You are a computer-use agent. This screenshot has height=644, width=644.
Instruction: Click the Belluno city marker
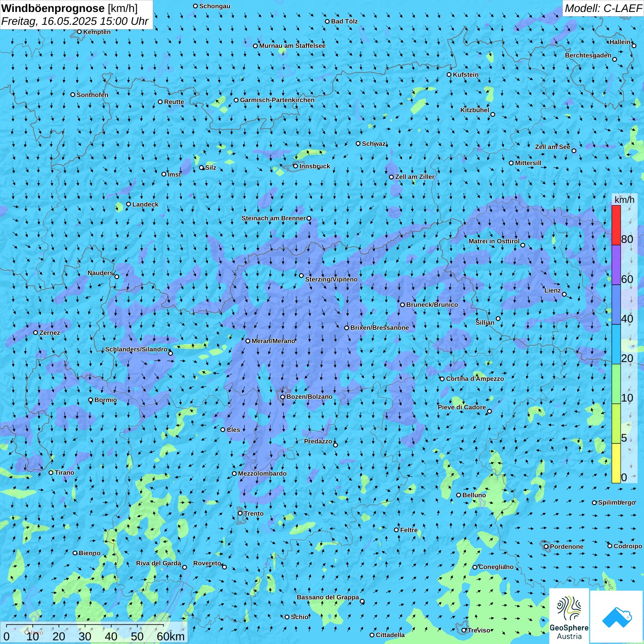pyautogui.click(x=459, y=495)
